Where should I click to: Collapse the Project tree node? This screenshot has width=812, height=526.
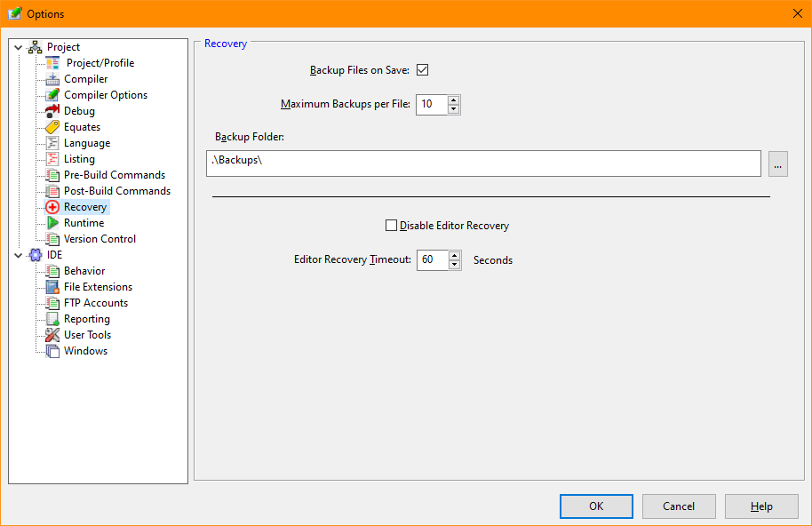pos(18,47)
